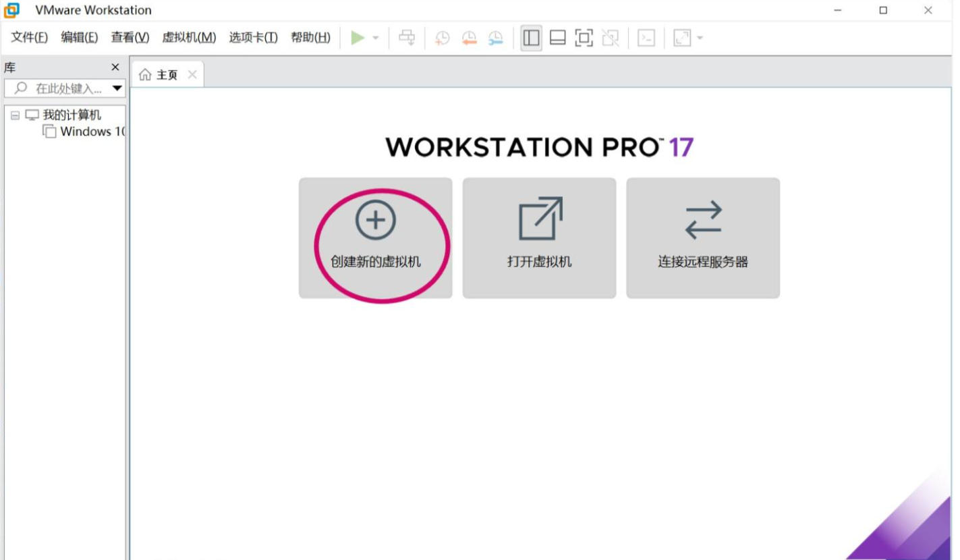
Task: Close the 主页 tab
Action: [x=192, y=75]
